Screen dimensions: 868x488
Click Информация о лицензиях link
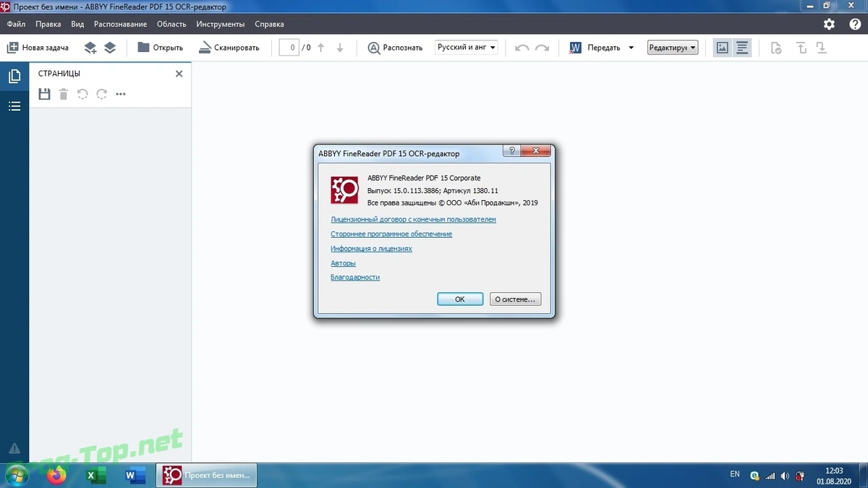point(371,249)
